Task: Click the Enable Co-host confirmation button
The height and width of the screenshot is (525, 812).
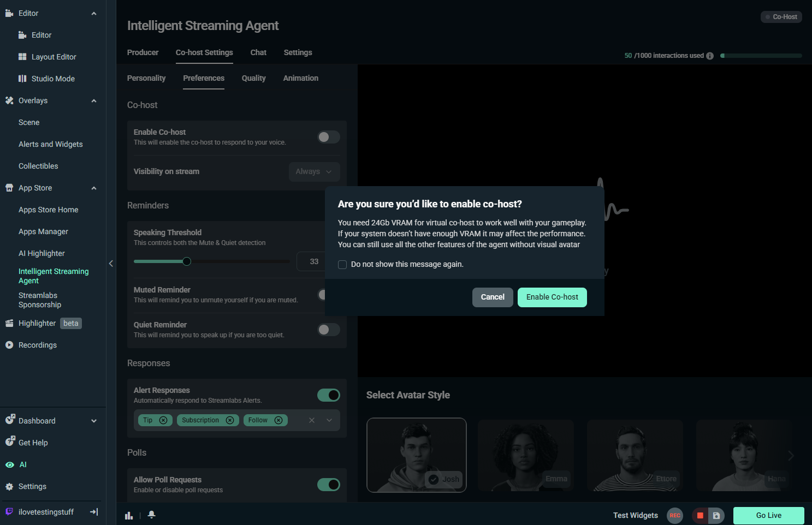Action: (552, 297)
